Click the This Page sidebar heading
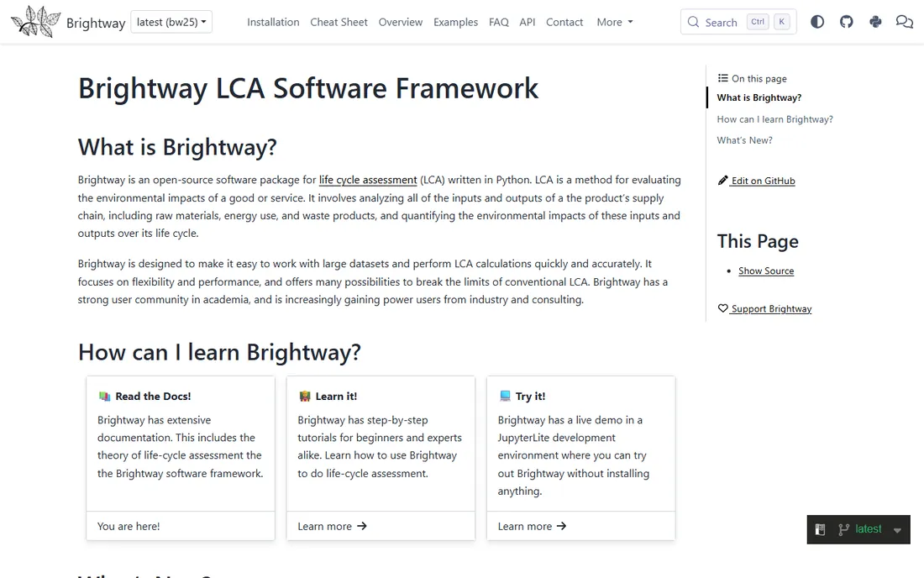Screen dimensions: 924x578 point(757,241)
